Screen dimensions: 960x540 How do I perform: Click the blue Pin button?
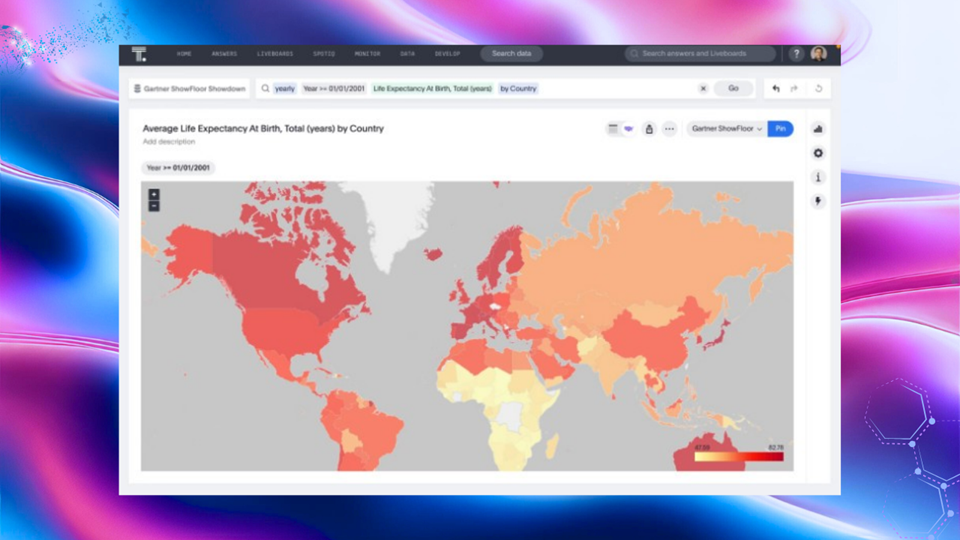(x=781, y=129)
